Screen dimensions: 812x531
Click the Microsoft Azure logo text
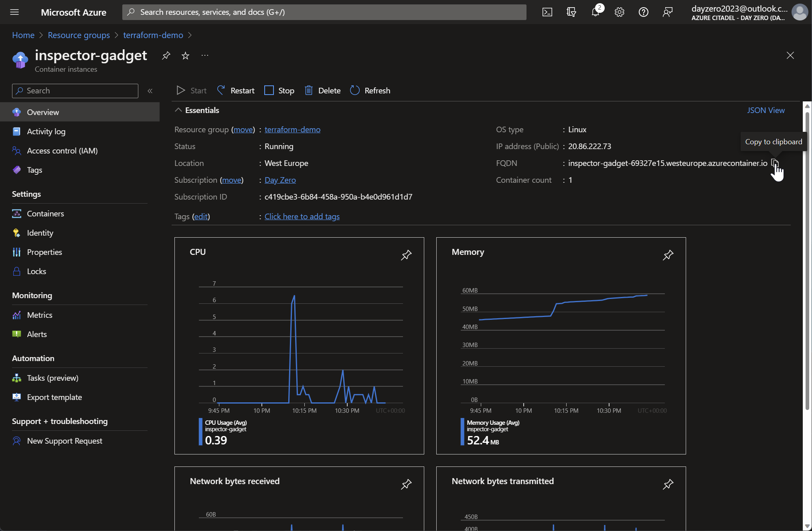pos(73,12)
